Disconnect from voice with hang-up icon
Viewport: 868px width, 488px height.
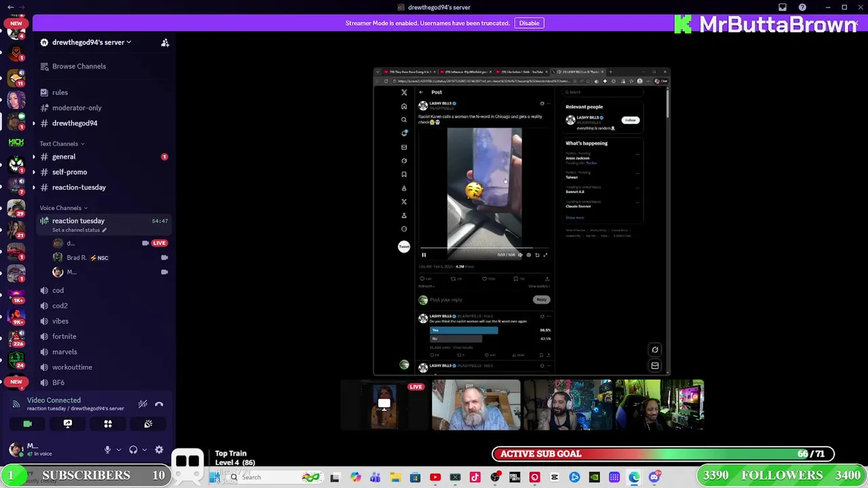point(159,404)
